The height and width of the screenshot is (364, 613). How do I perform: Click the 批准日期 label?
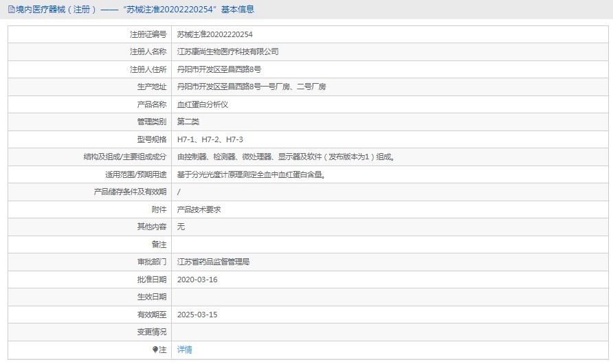(152, 280)
